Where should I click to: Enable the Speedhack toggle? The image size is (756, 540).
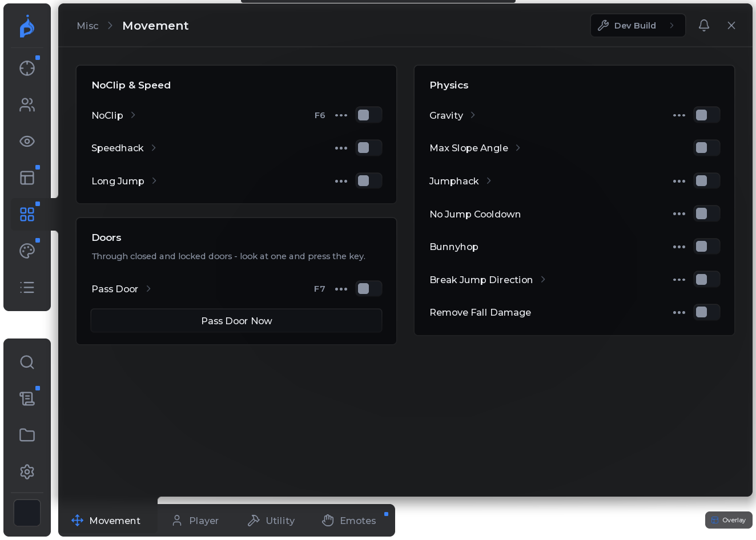coord(369,148)
